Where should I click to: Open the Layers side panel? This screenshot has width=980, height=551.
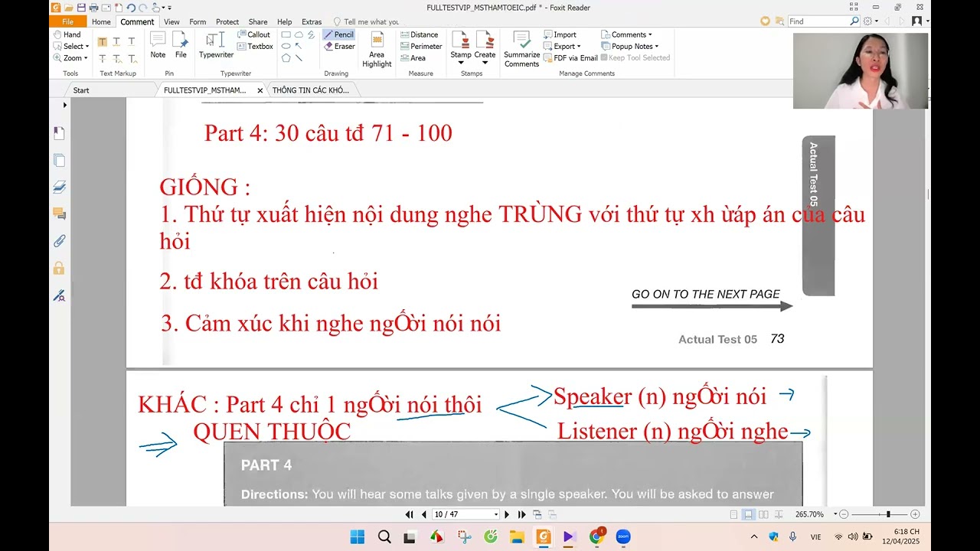pyautogui.click(x=59, y=187)
